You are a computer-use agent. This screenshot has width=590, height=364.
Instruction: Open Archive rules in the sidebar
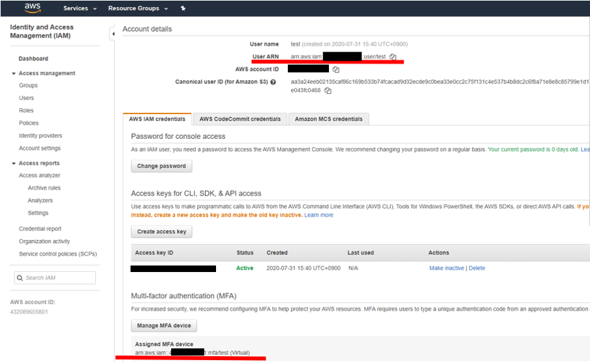tap(44, 188)
